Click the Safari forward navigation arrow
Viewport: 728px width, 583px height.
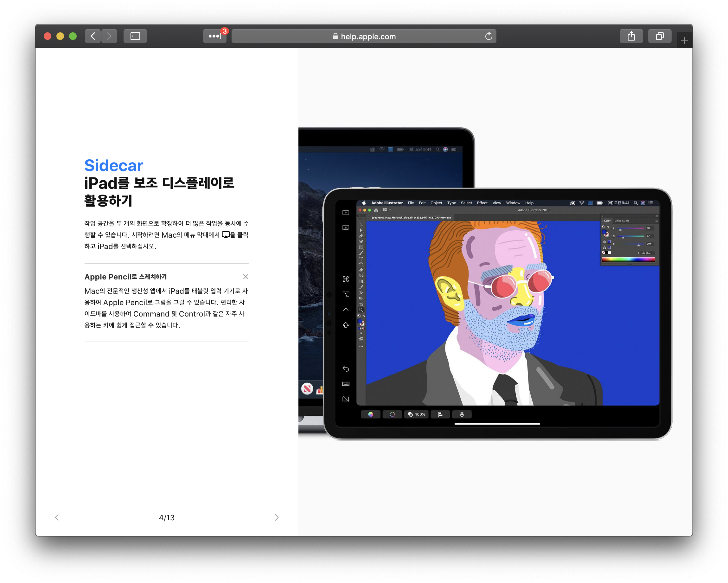coord(109,36)
